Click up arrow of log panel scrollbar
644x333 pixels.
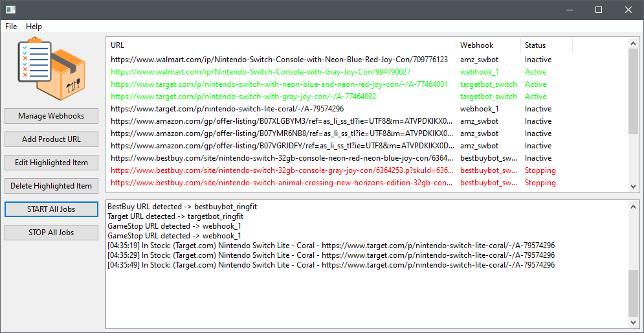(x=634, y=205)
